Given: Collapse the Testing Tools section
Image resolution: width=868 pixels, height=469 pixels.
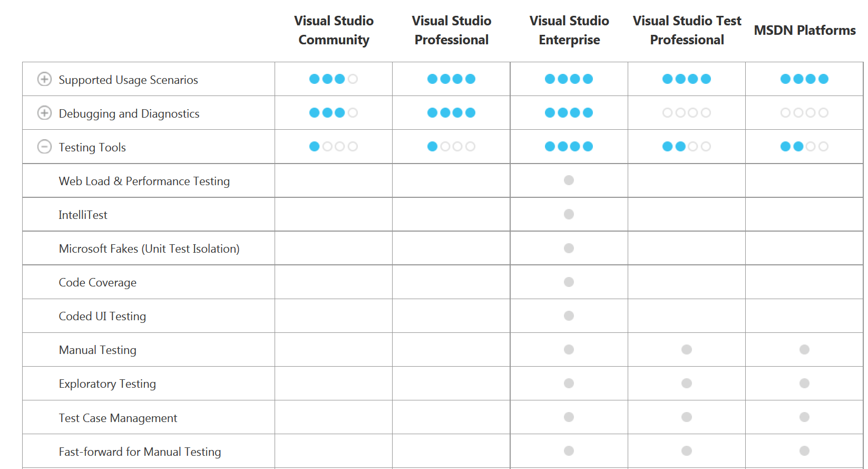Looking at the screenshot, I should coord(45,147).
